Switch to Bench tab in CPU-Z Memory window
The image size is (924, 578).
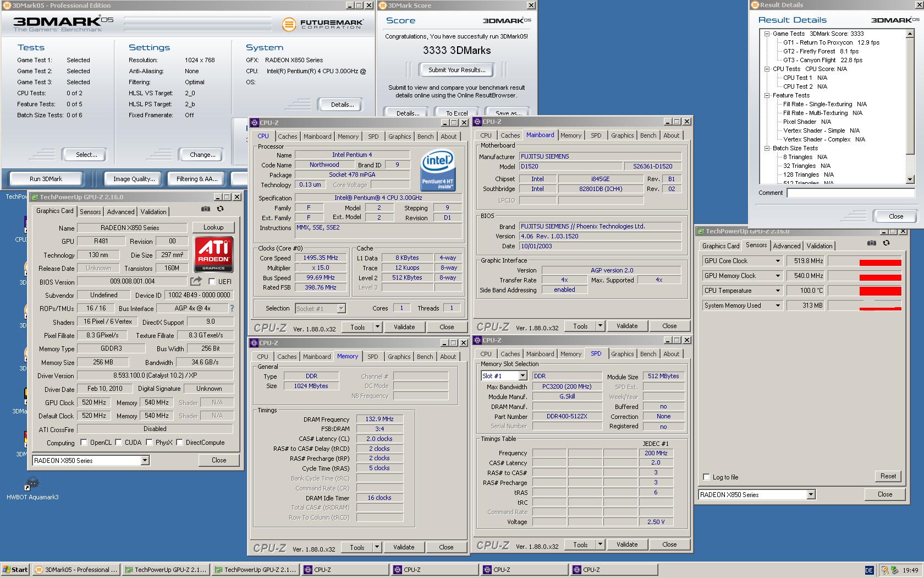pyautogui.click(x=425, y=357)
